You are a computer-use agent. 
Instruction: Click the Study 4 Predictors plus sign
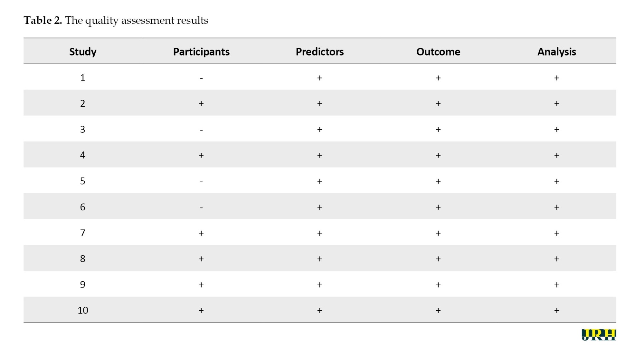point(319,155)
